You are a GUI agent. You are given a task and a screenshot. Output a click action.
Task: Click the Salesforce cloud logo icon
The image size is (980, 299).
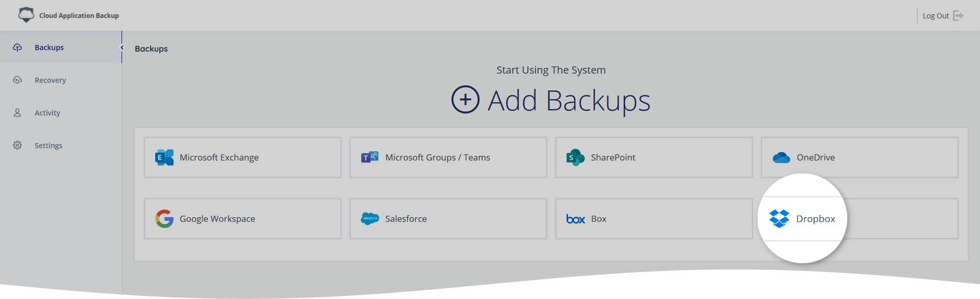click(370, 219)
